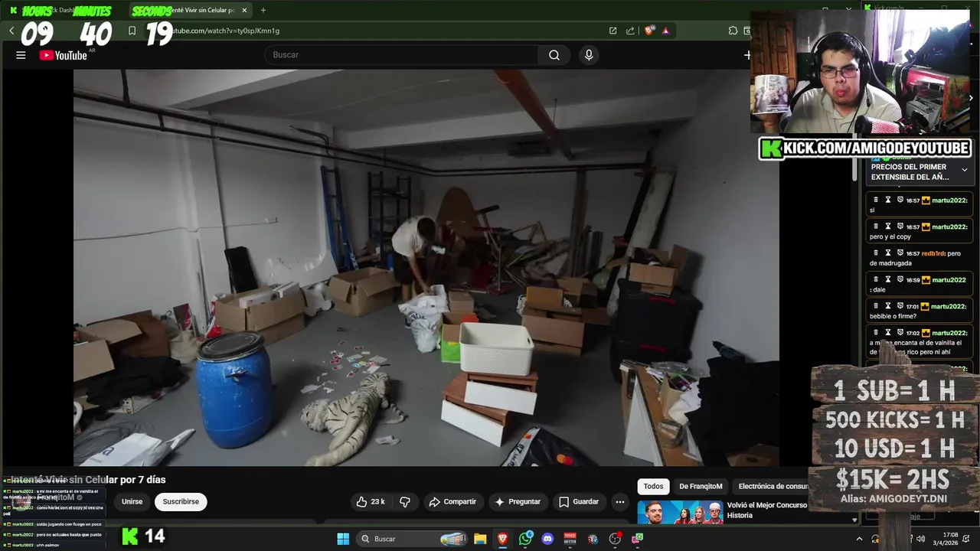Click the YouTube search magnifier button
980x551 pixels.
click(554, 55)
